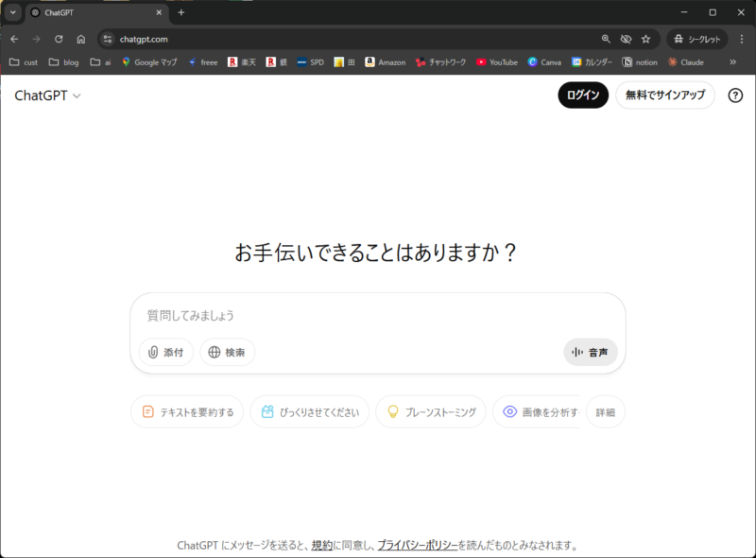Open a new browser tab
Screen dimensions: 756x558
[x=181, y=12]
